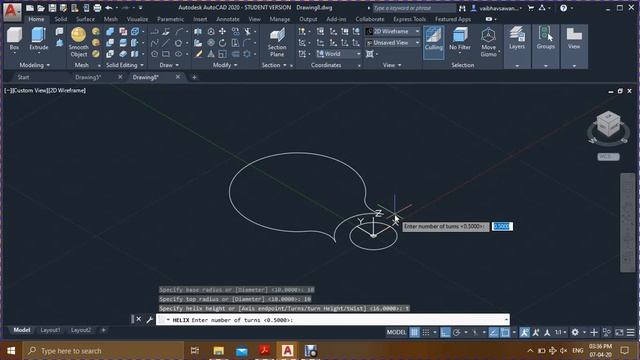
Task: Click the search binoculars icon
Action: point(462,8)
